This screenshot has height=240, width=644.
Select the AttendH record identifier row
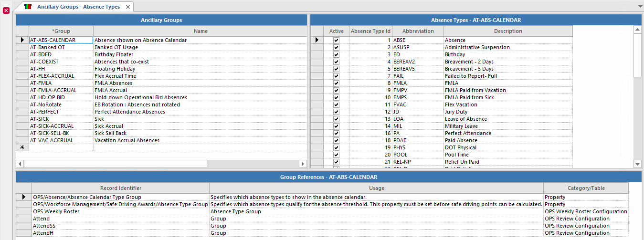click(x=121, y=232)
